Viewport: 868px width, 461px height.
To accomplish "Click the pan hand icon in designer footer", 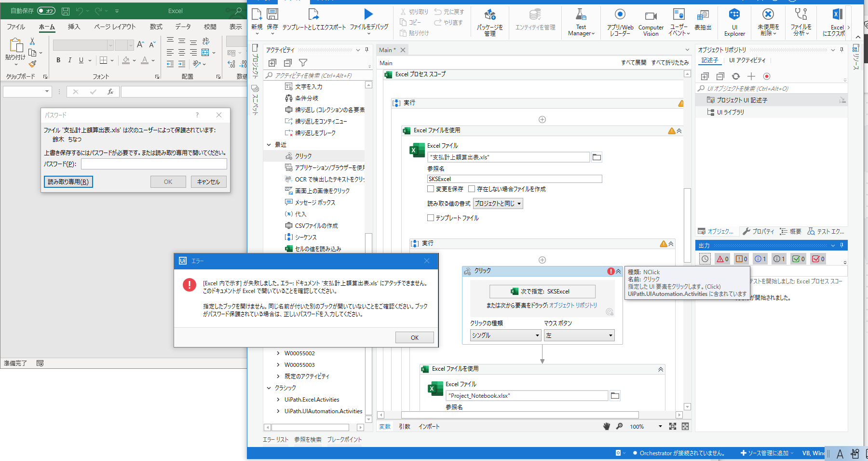I will (x=607, y=426).
